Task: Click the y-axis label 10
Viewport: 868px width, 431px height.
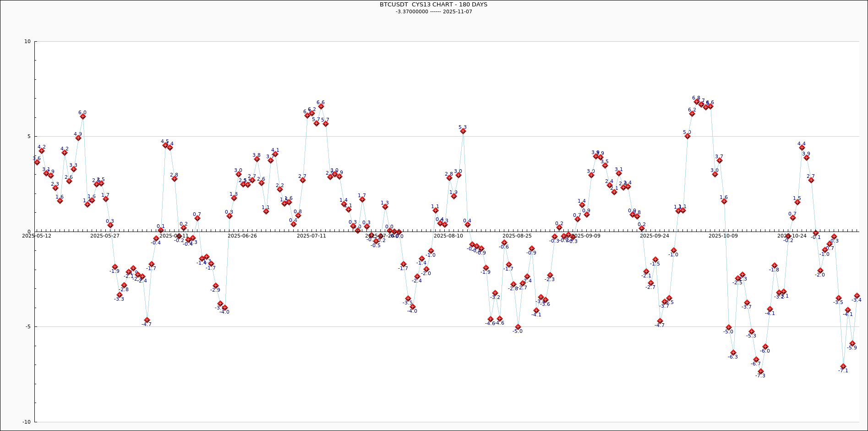Action: coord(27,42)
